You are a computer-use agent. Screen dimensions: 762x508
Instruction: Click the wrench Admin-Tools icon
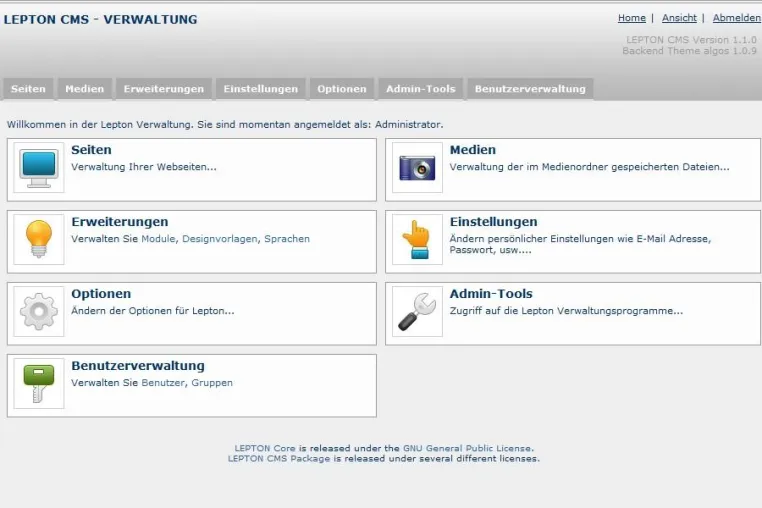coord(417,311)
